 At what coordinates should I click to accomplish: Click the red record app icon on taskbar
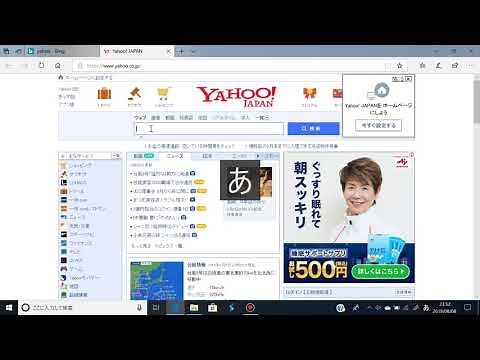[250, 307]
